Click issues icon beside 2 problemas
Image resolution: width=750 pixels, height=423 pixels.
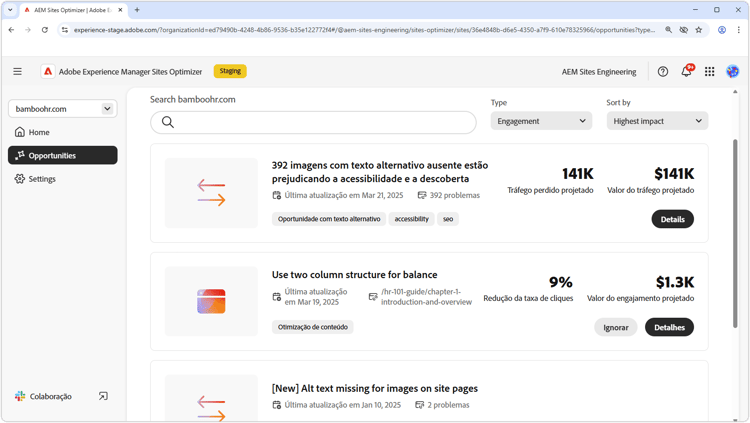pos(419,405)
